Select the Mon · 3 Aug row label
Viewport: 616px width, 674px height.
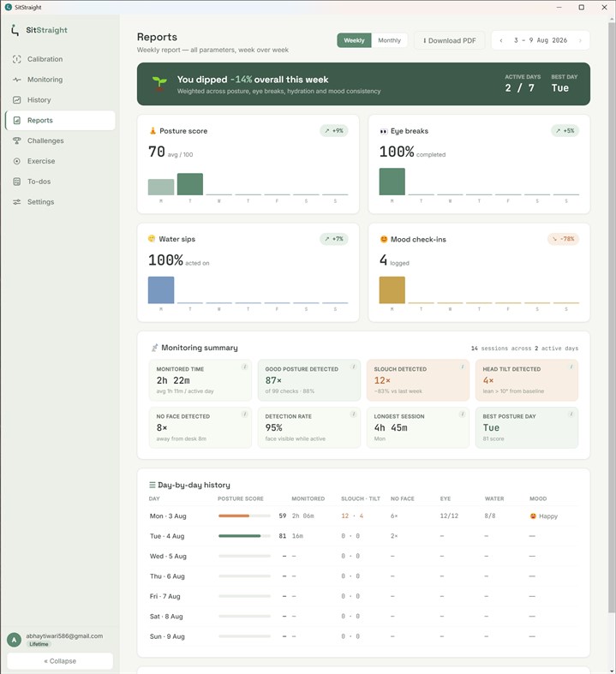[x=168, y=516]
